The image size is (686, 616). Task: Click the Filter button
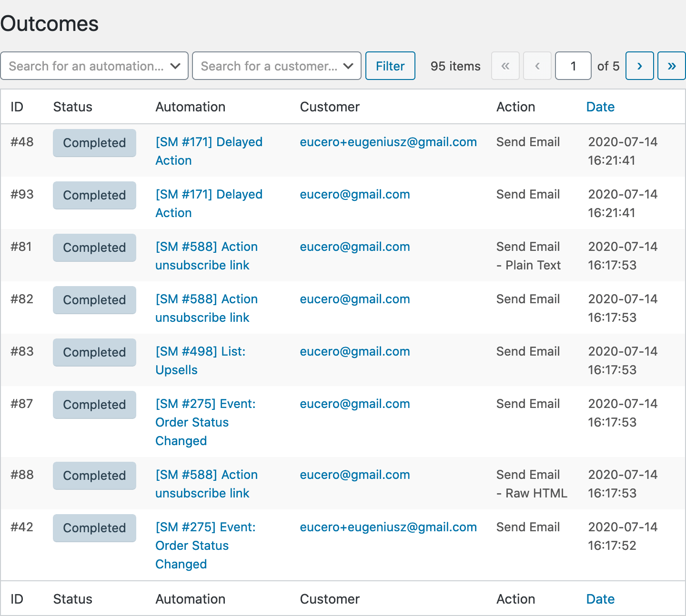[390, 66]
